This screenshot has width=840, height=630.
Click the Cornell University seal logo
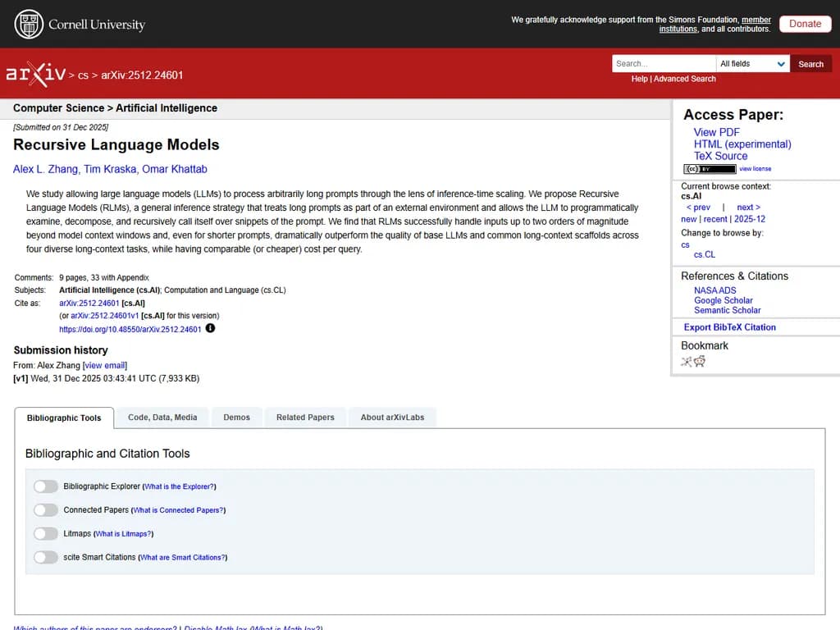29,24
